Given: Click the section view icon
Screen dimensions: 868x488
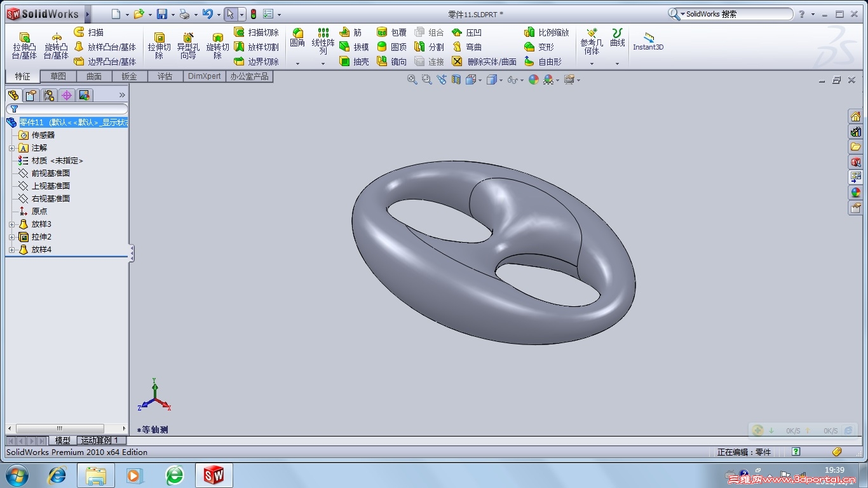Looking at the screenshot, I should [456, 79].
